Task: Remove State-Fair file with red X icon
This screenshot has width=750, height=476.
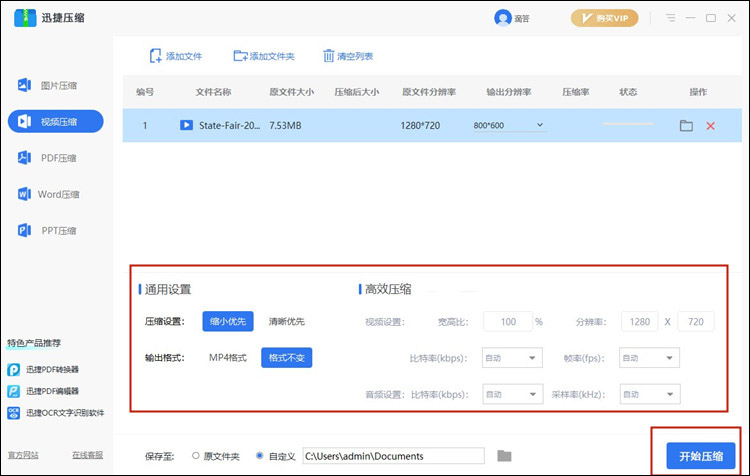Action: 710,126
